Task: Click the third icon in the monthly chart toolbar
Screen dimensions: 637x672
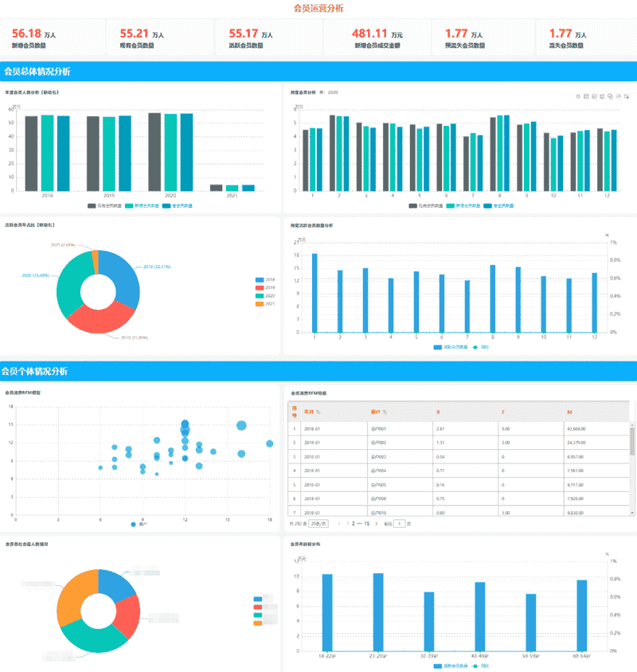Action: 594,96
